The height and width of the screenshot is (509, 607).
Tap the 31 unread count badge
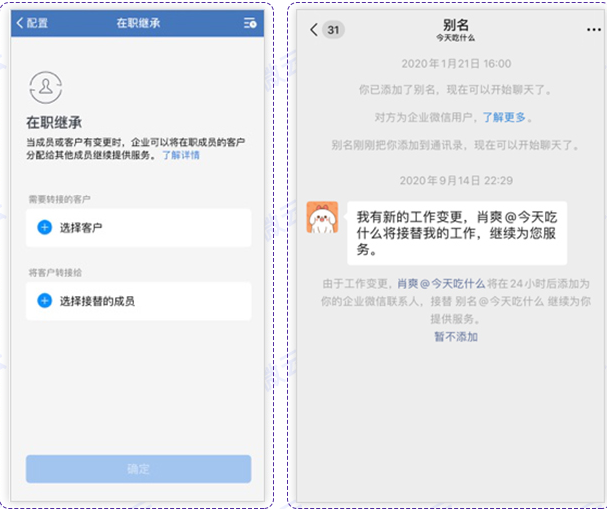[333, 30]
